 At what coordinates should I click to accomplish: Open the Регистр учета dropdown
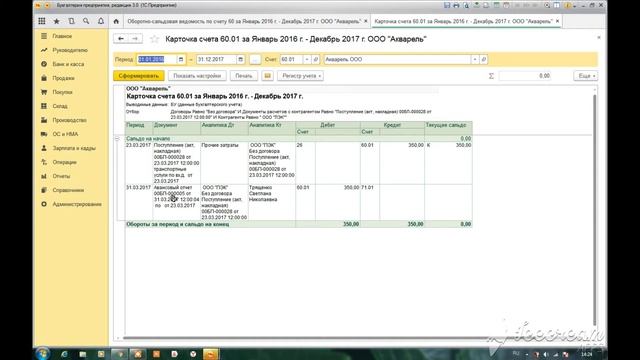click(300, 76)
